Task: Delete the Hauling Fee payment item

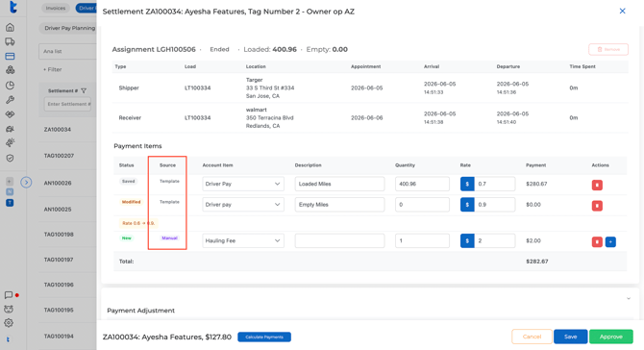Action: pyautogui.click(x=597, y=242)
